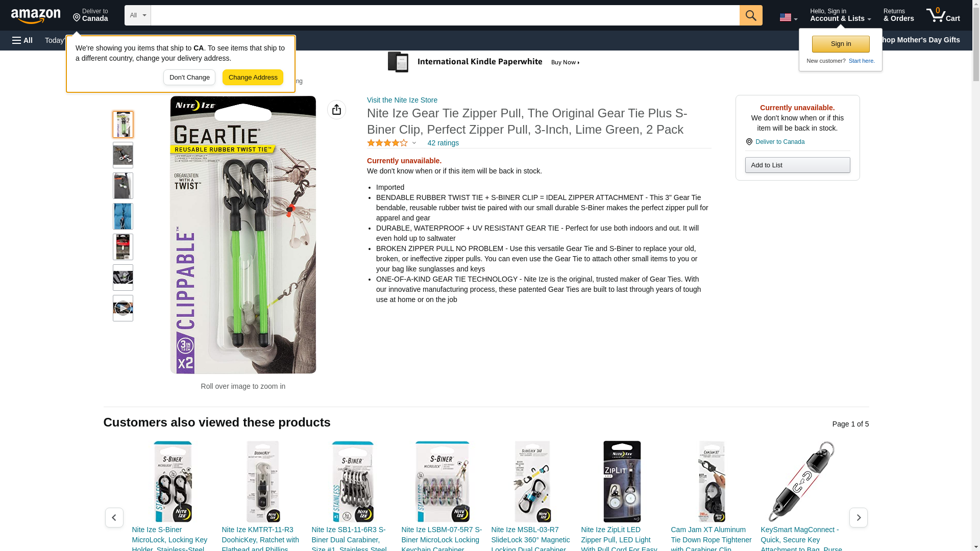Viewport: 980px width, 551px height.
Task: Open Returns & Orders
Action: pos(899,15)
